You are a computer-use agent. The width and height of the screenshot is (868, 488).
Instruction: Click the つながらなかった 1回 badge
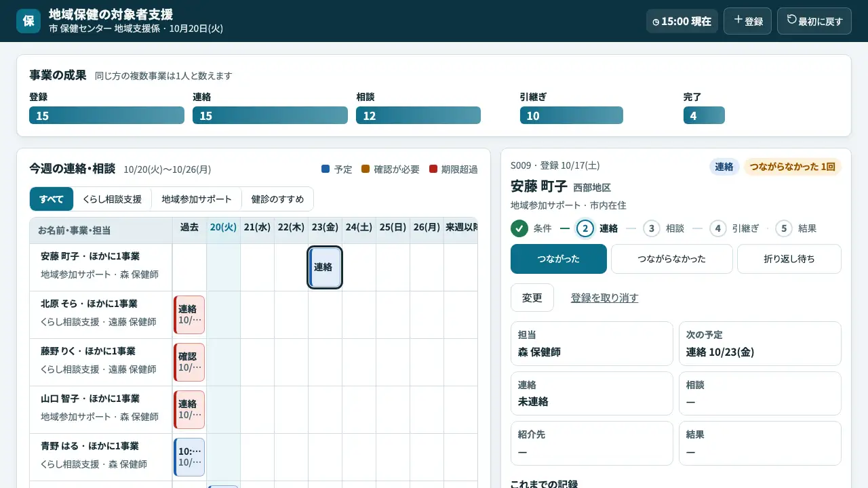pos(792,167)
